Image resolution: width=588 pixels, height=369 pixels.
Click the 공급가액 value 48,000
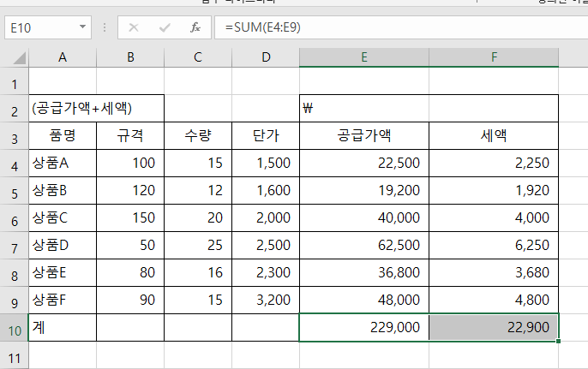[x=364, y=300]
